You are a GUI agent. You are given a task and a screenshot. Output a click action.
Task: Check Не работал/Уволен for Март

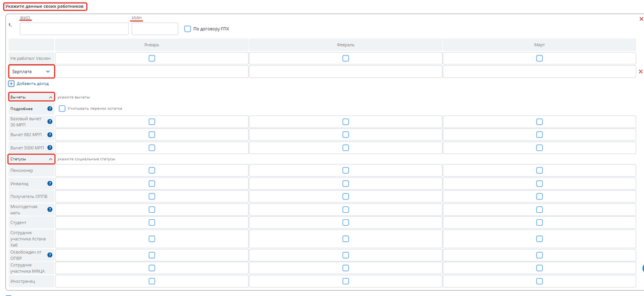[540, 59]
